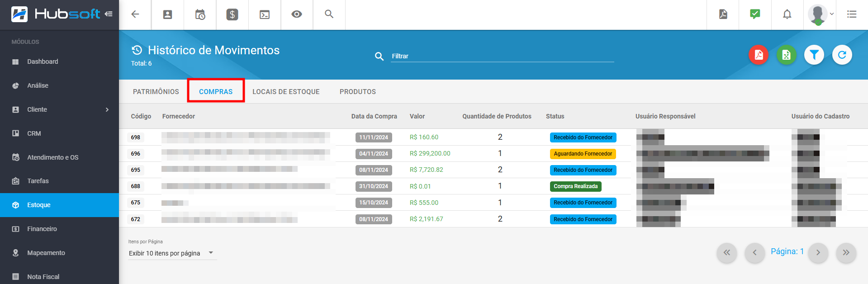This screenshot has width=868, height=284.
Task: Expand the Cliente module submenu
Action: tap(107, 109)
